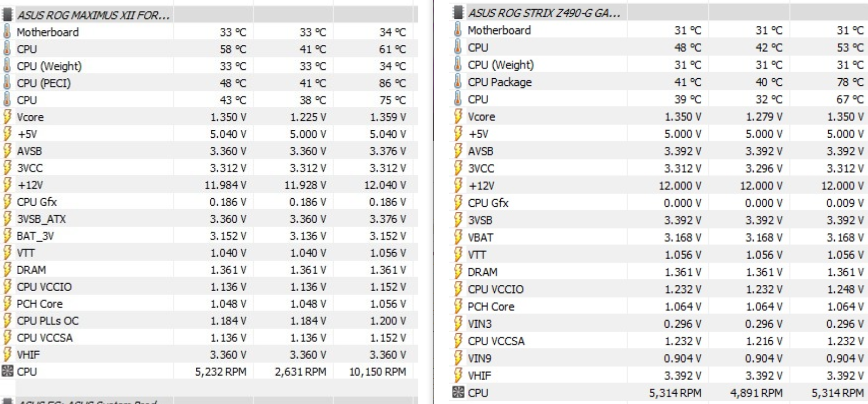The image size is (868, 404).
Task: Select the 3VSB_ATX sensor label
Action: coord(41,219)
